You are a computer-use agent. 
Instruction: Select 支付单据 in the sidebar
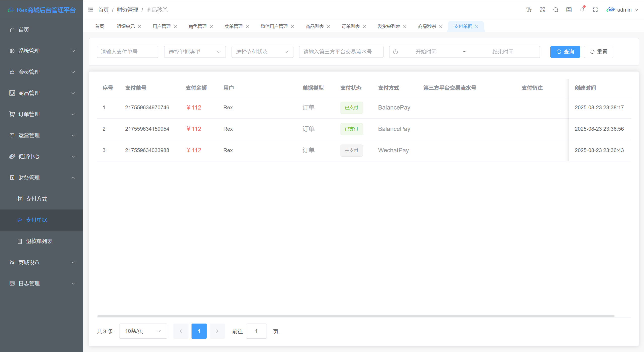(42, 220)
